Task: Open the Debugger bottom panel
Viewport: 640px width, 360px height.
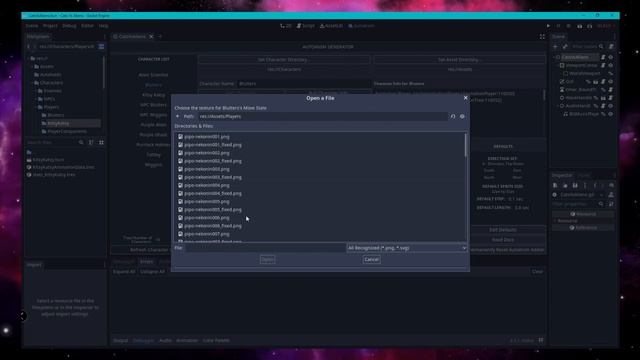Action: click(143, 340)
